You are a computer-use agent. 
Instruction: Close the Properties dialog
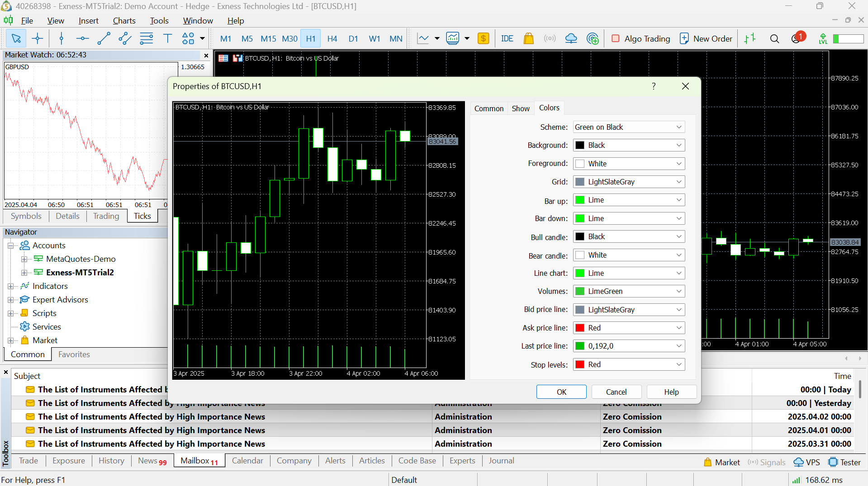point(685,86)
